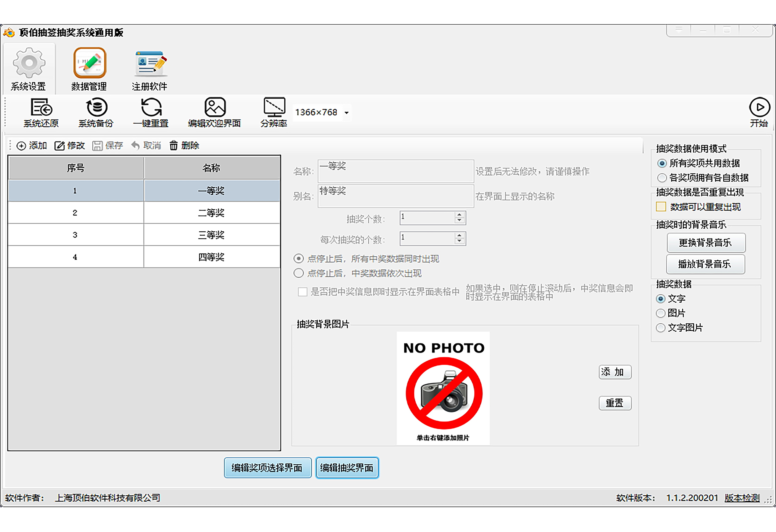Open the 1366×768 resolution dropdown
Image resolution: width=776 pixels, height=532 pixels.
(x=347, y=113)
